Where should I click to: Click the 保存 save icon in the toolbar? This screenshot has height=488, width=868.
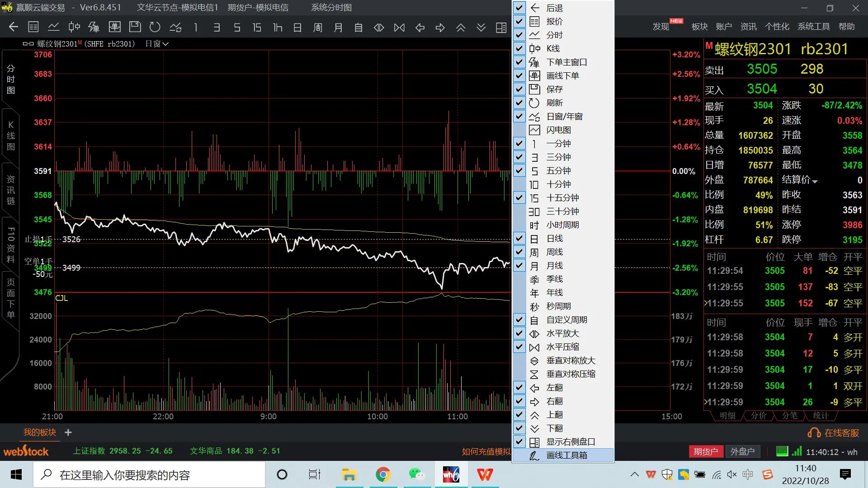[x=135, y=27]
